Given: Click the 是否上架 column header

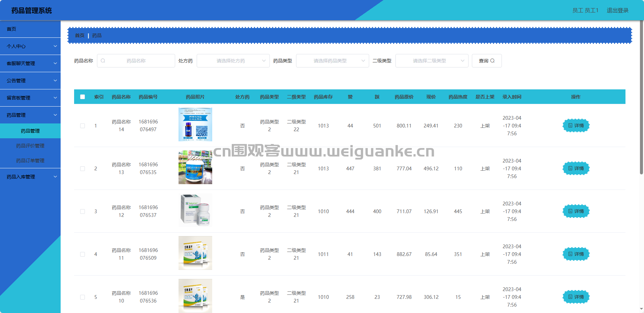Looking at the screenshot, I should coord(485,97).
